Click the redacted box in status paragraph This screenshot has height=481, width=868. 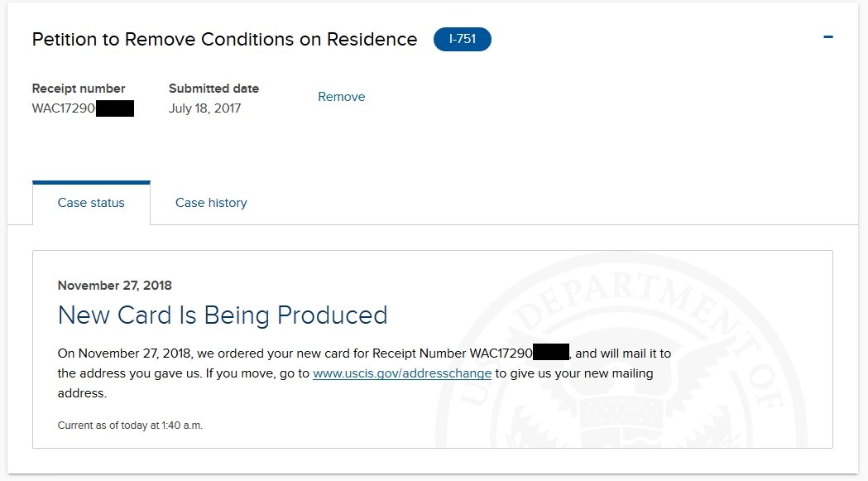[551, 353]
